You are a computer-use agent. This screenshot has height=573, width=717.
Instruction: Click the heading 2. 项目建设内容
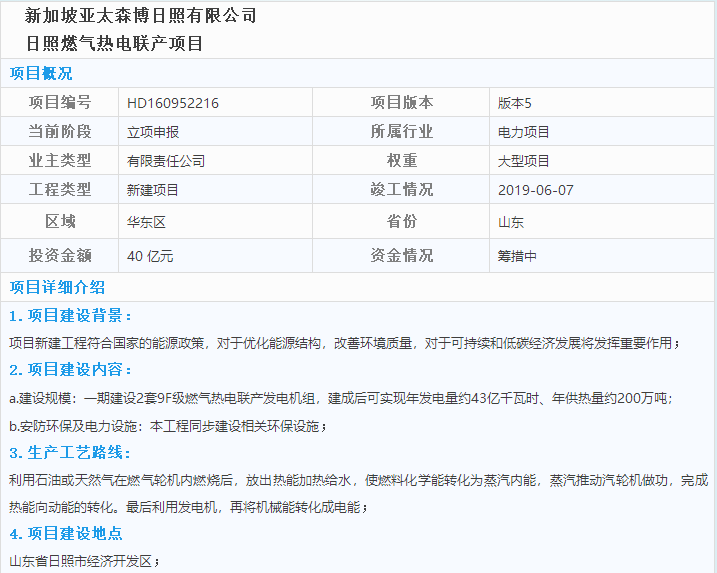(x=70, y=369)
